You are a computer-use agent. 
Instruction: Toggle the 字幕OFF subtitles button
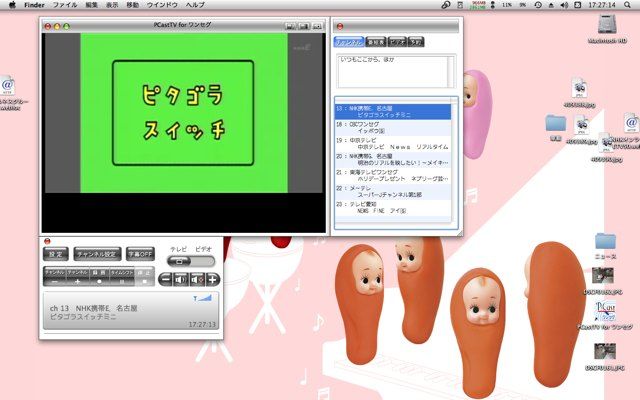coord(140,254)
